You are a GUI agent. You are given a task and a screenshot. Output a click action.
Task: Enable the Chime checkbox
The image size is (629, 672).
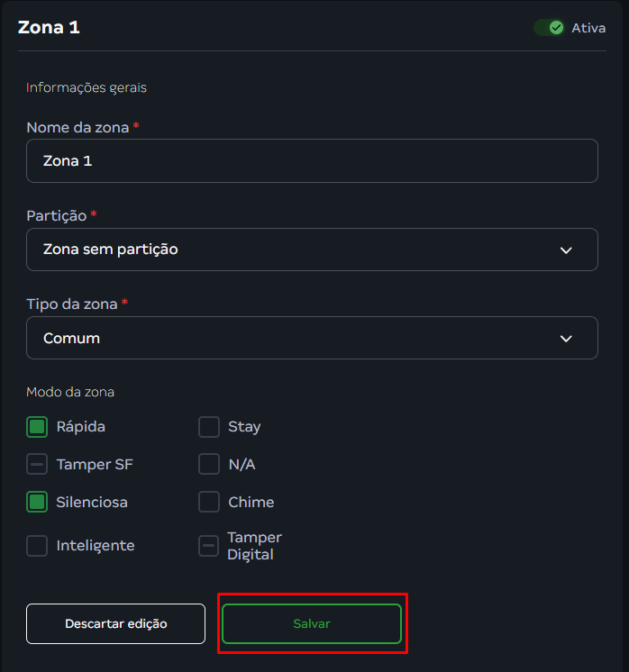[209, 503]
